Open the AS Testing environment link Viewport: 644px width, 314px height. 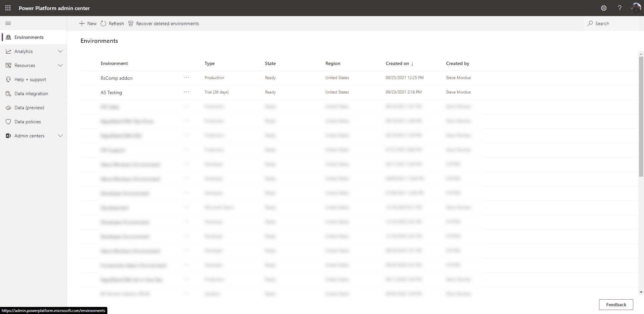coord(111,92)
